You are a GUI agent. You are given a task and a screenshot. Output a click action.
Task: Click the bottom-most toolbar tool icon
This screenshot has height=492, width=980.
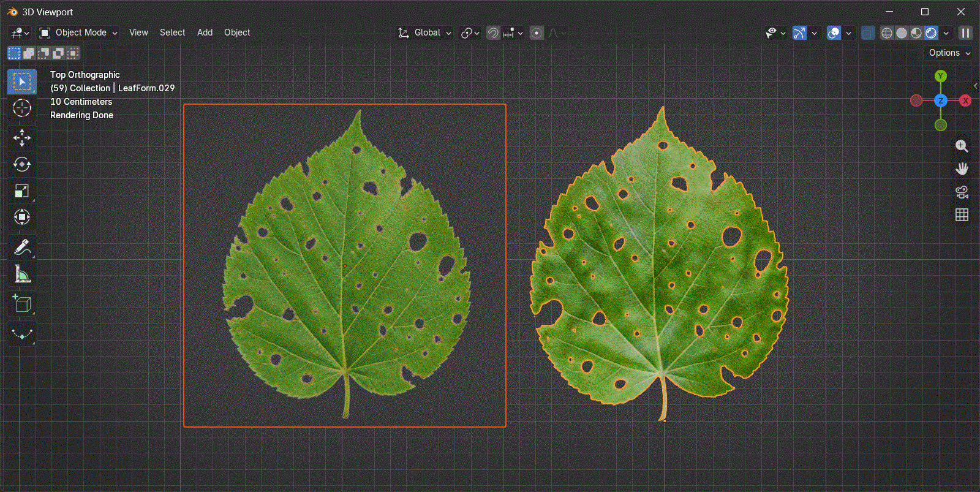(x=22, y=334)
